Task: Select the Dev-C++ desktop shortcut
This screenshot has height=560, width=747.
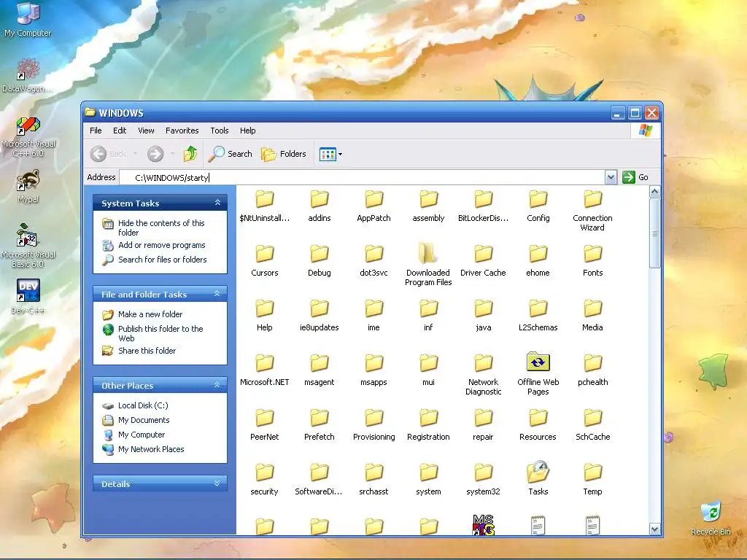Action: tap(28, 297)
